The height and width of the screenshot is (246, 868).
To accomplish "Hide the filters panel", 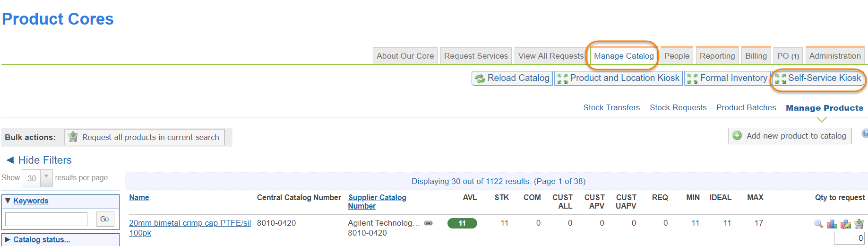I will (x=39, y=160).
